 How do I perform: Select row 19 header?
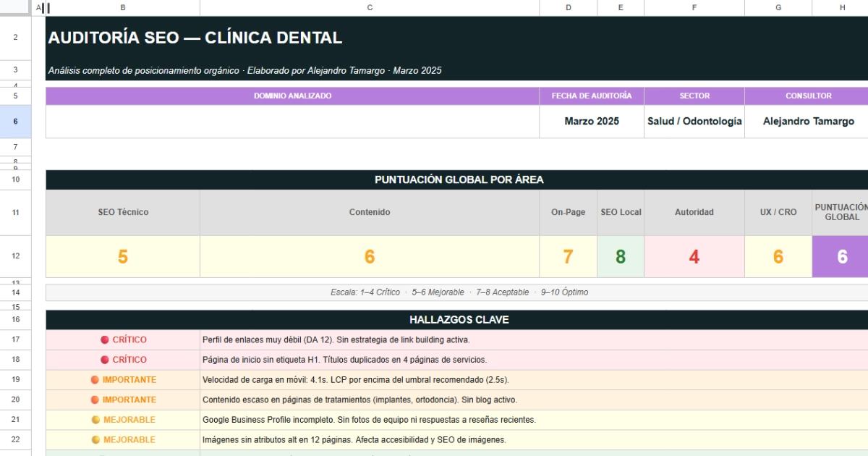pyautogui.click(x=15, y=379)
